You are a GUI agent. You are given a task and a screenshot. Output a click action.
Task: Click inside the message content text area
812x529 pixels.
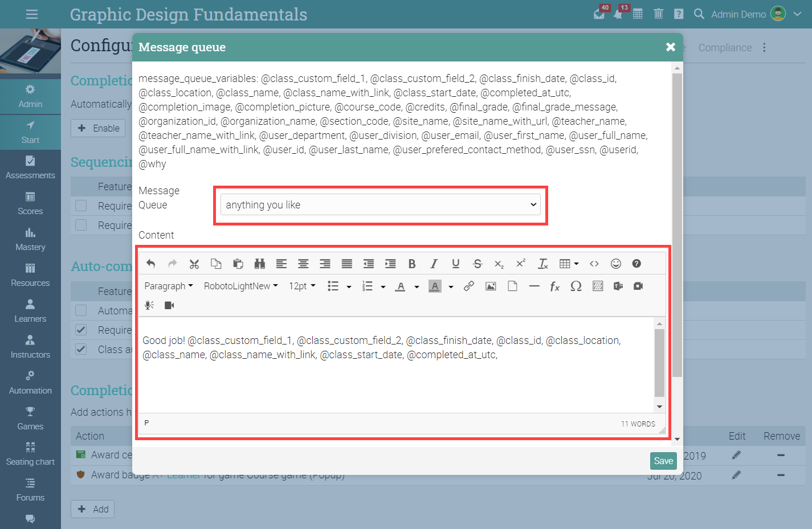point(397,364)
